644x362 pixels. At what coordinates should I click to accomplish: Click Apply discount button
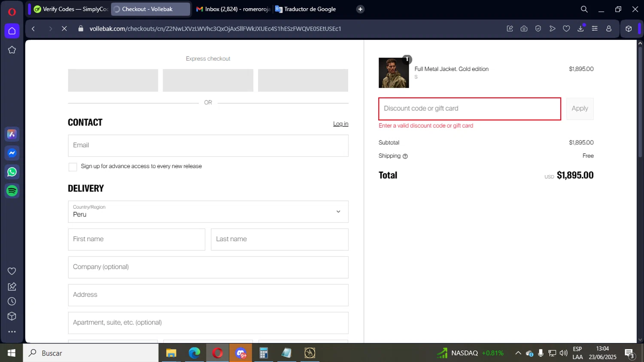[580, 109]
